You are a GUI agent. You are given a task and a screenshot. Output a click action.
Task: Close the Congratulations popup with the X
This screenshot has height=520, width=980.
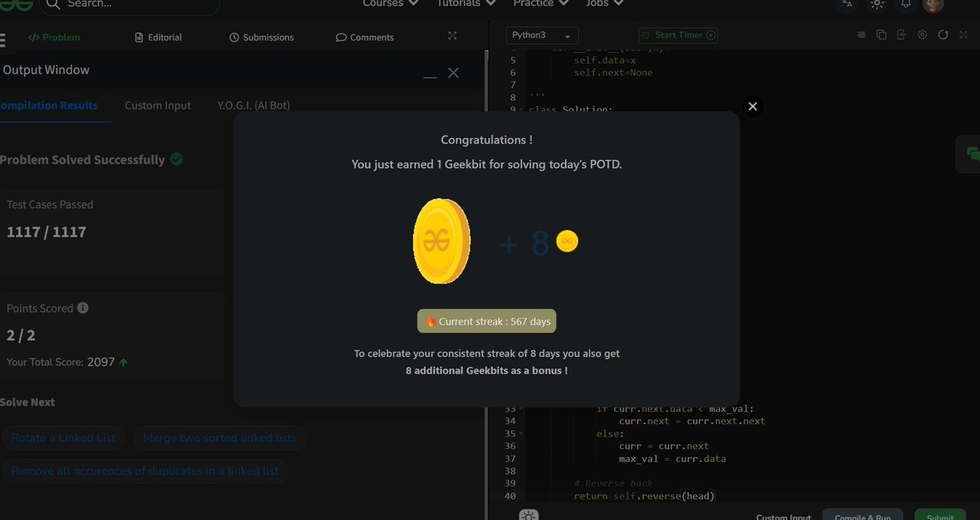coord(753,106)
